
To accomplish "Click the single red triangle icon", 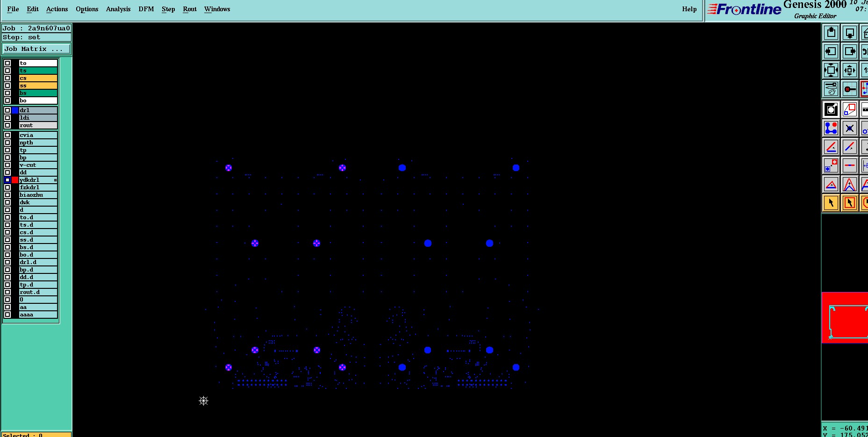I will (x=831, y=184).
